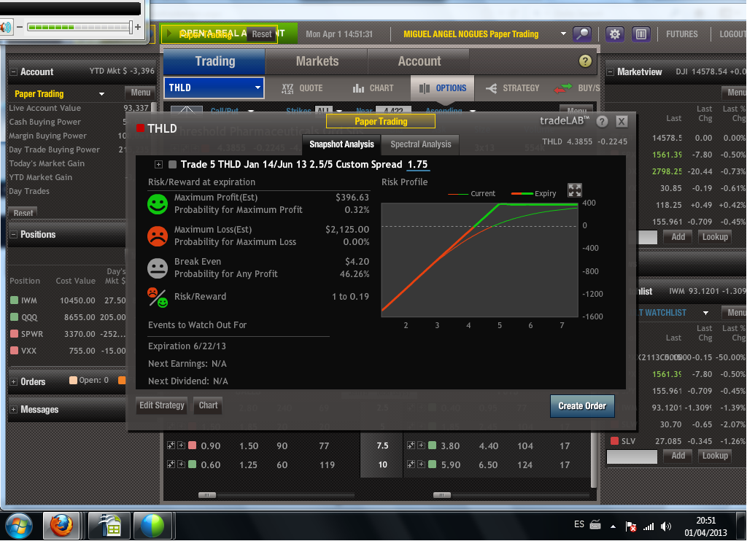Open Windows Start menu
The height and width of the screenshot is (560, 747).
click(18, 526)
